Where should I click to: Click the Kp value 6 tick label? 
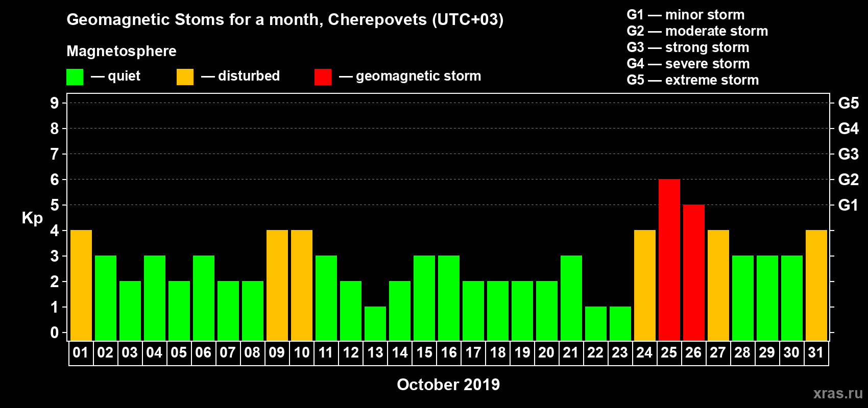pyautogui.click(x=55, y=180)
